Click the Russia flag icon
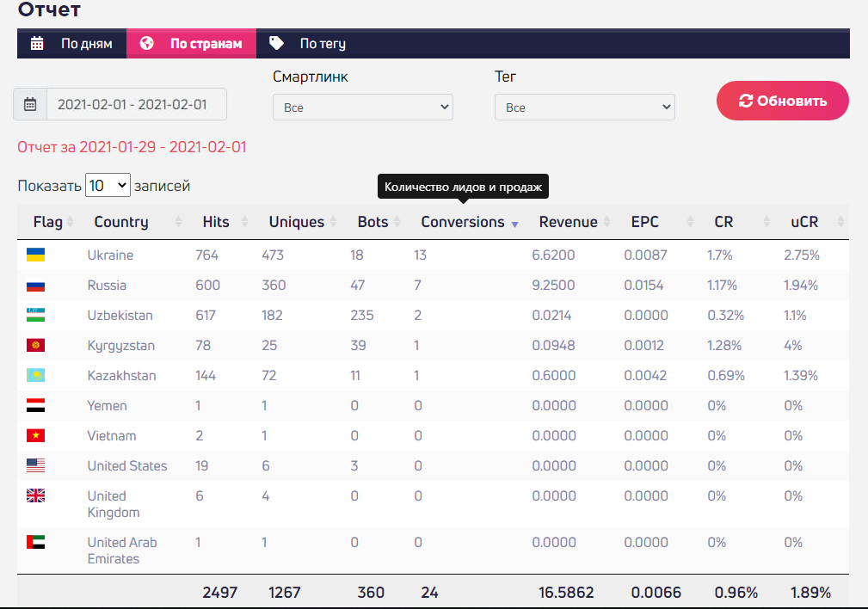The height and width of the screenshot is (609, 868). 35,285
